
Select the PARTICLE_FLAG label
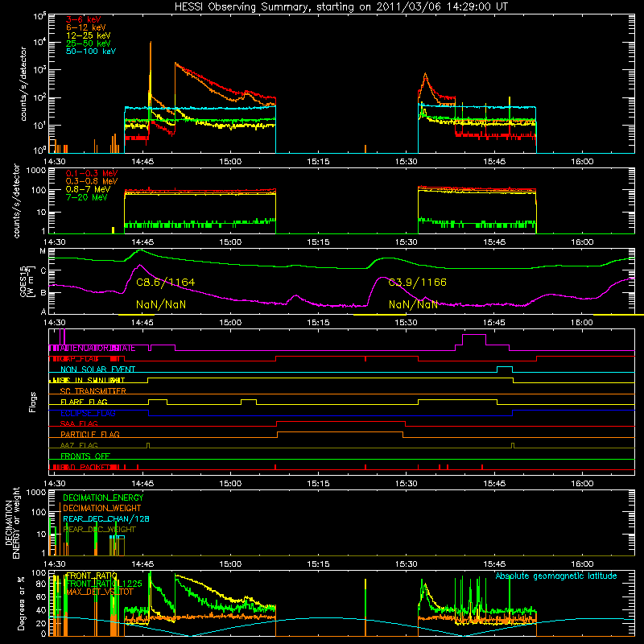point(90,435)
